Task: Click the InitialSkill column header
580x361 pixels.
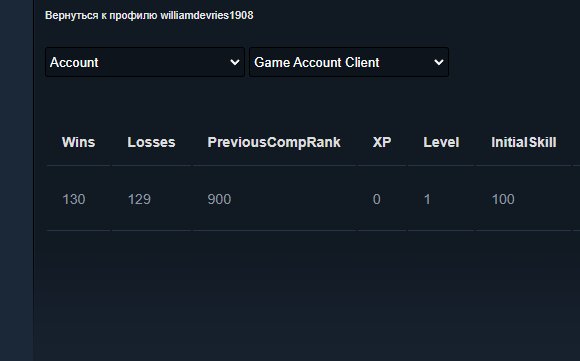Action: coord(523,142)
